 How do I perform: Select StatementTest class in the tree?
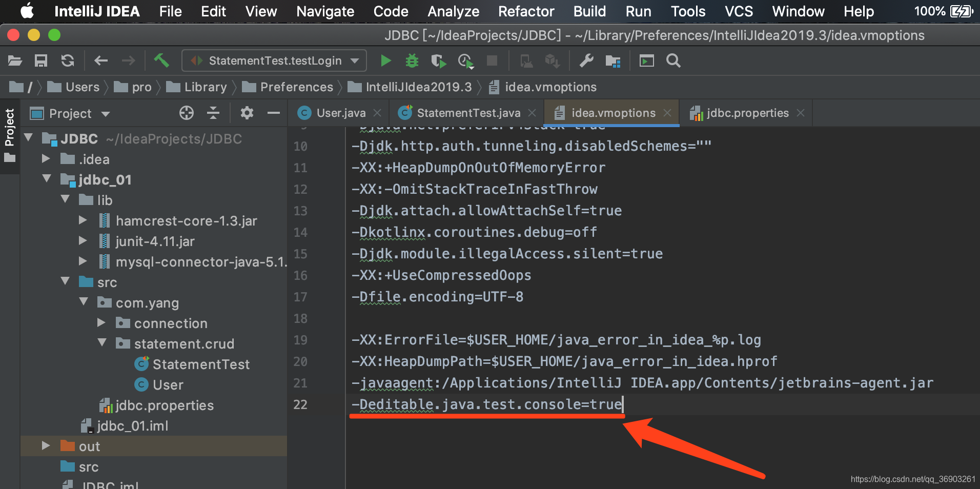pyautogui.click(x=200, y=364)
